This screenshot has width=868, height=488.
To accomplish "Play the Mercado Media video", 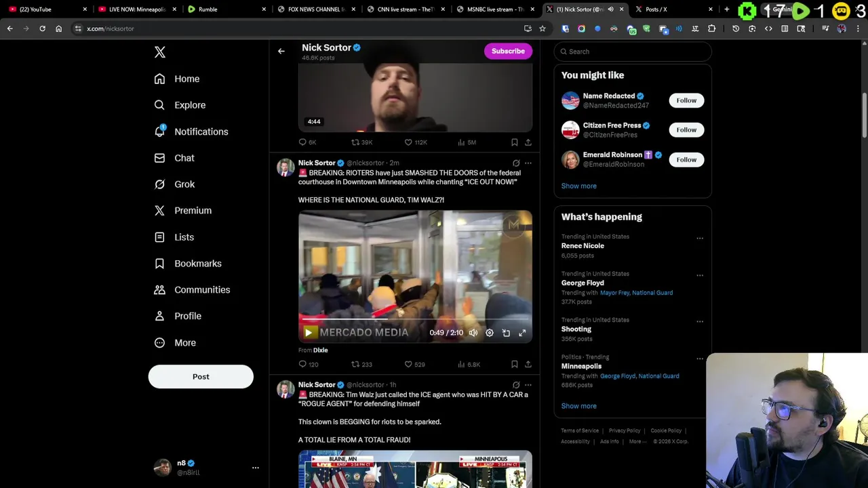I will (x=309, y=333).
